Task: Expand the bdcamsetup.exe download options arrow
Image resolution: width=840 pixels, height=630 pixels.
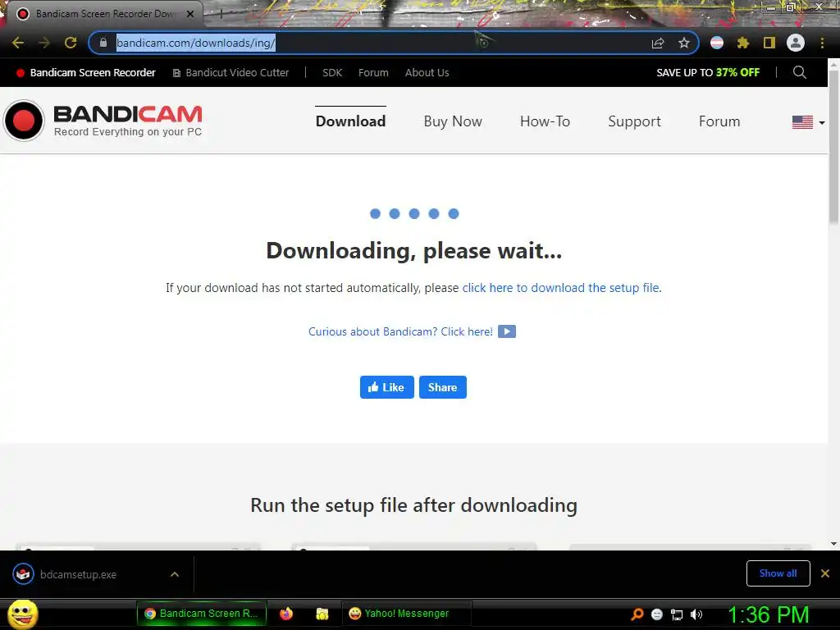Action: (175, 574)
